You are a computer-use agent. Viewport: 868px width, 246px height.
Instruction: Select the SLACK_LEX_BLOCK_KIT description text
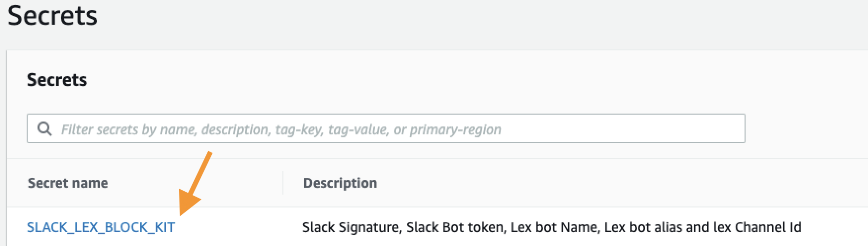(x=552, y=227)
